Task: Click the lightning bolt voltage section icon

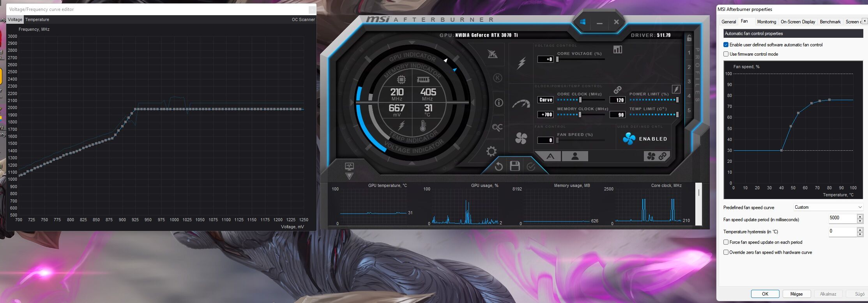Action: [x=521, y=63]
